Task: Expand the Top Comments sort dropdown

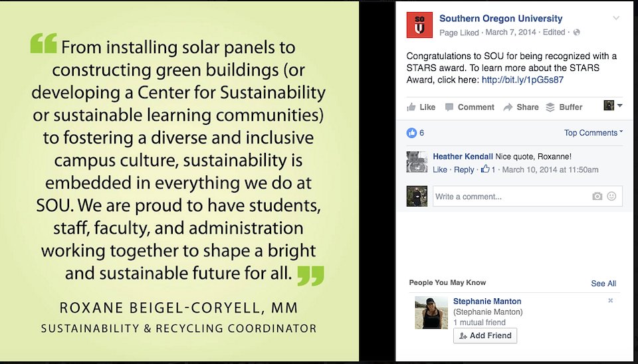Action: tap(593, 133)
